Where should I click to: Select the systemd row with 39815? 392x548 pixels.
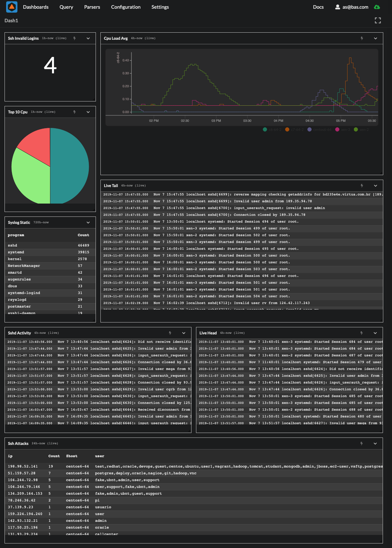point(50,252)
